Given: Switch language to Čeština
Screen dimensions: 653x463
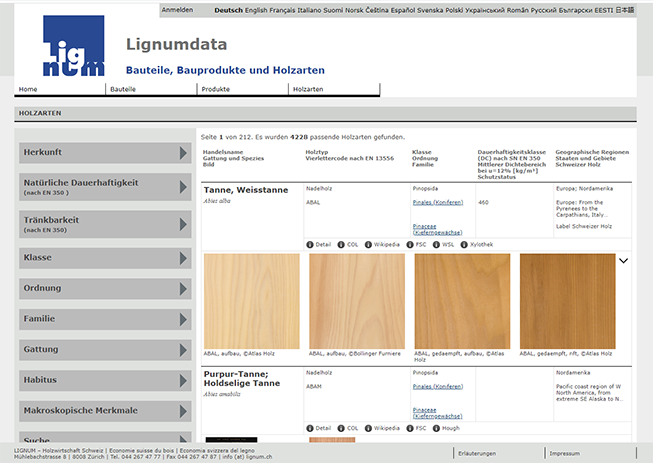Looking at the screenshot, I should point(377,10).
